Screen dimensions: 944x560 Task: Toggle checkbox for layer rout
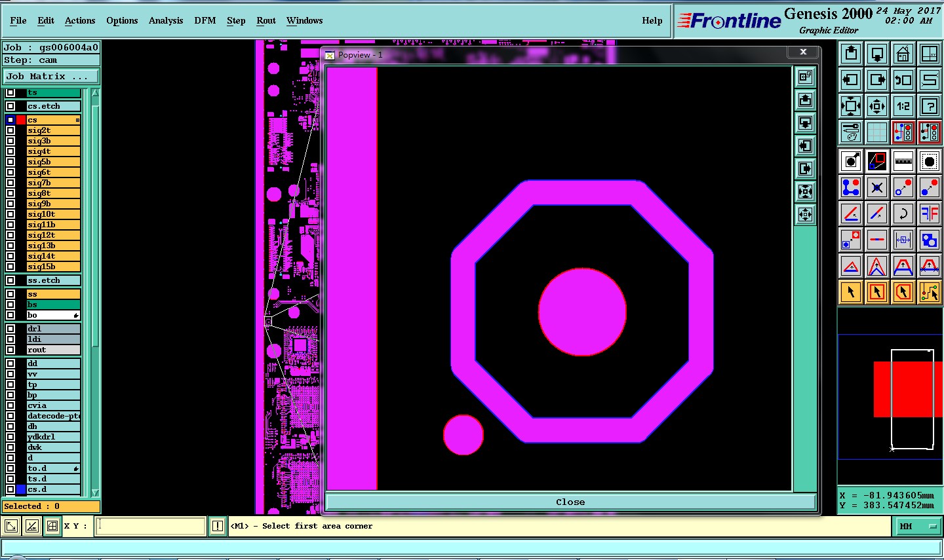click(10, 350)
